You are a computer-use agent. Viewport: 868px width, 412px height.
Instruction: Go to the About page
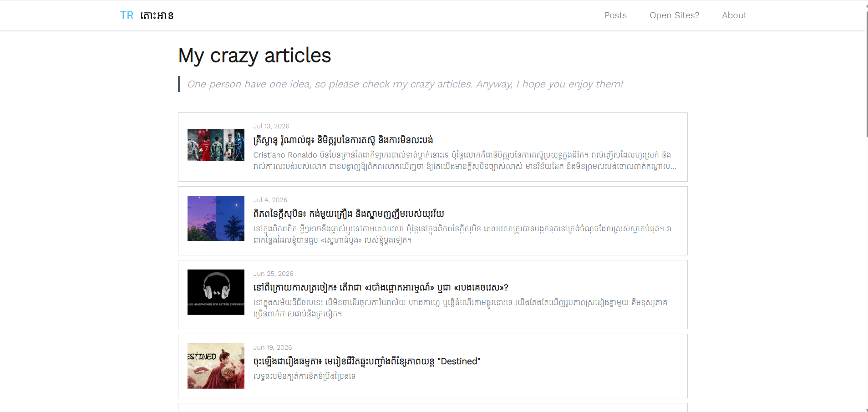(734, 15)
